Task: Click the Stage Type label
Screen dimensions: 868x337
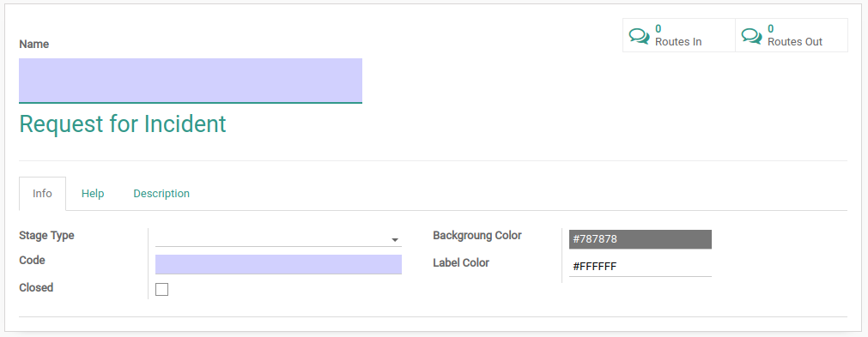Action: tap(46, 236)
